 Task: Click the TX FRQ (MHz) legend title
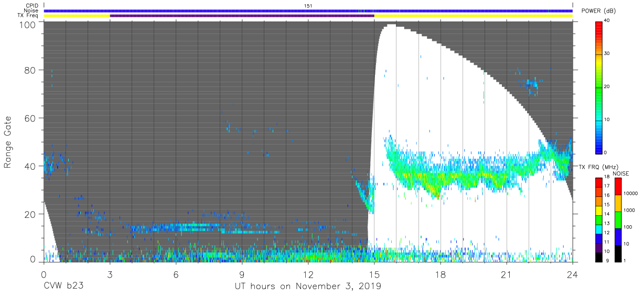[597, 167]
